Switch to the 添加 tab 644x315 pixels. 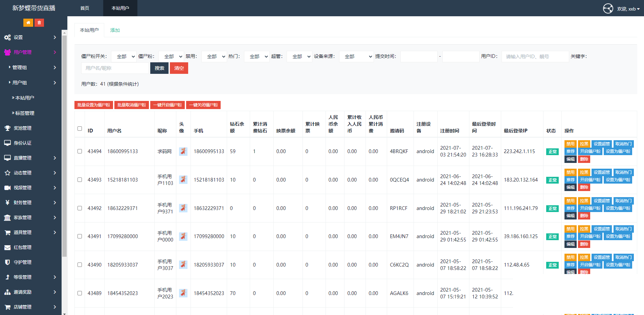pos(115,30)
